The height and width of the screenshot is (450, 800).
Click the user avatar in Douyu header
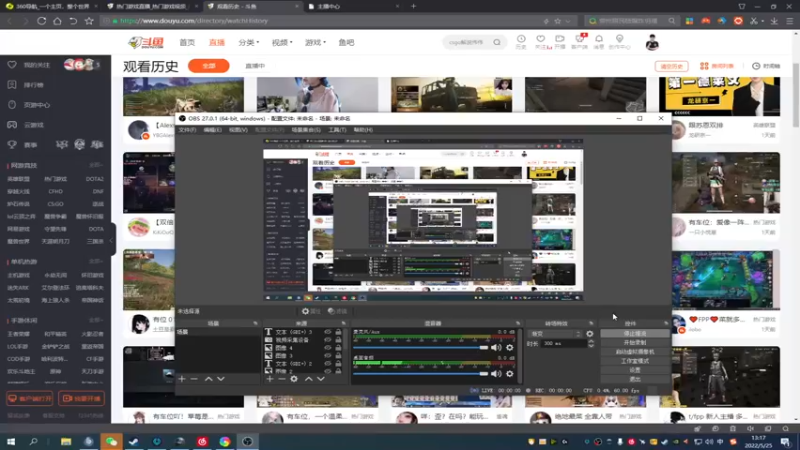tap(652, 42)
